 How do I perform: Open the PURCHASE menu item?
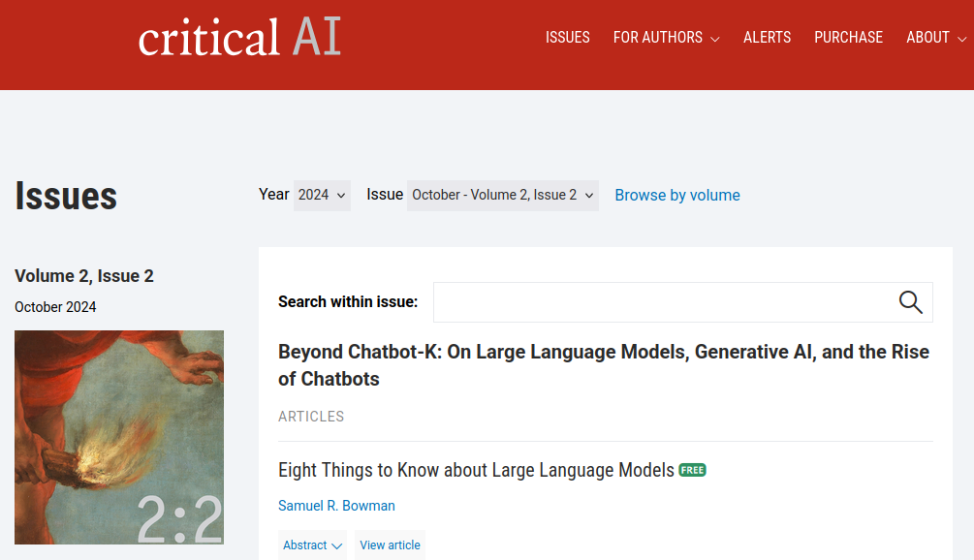click(x=848, y=38)
